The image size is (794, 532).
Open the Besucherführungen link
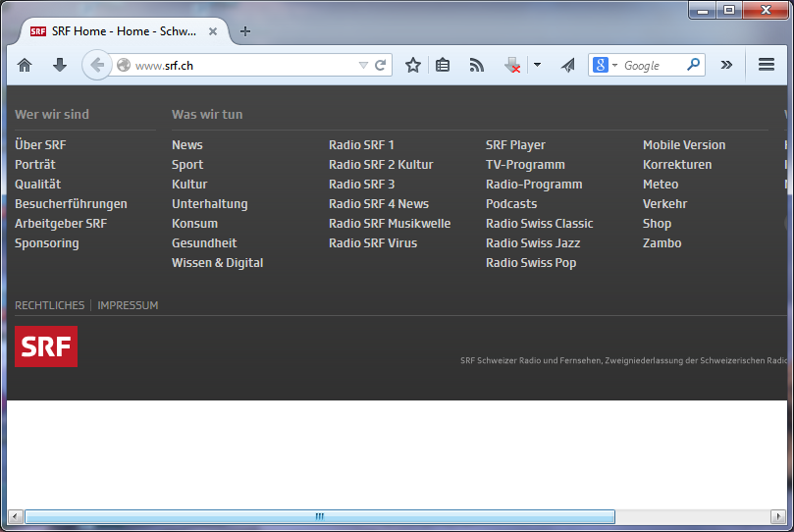(x=71, y=204)
